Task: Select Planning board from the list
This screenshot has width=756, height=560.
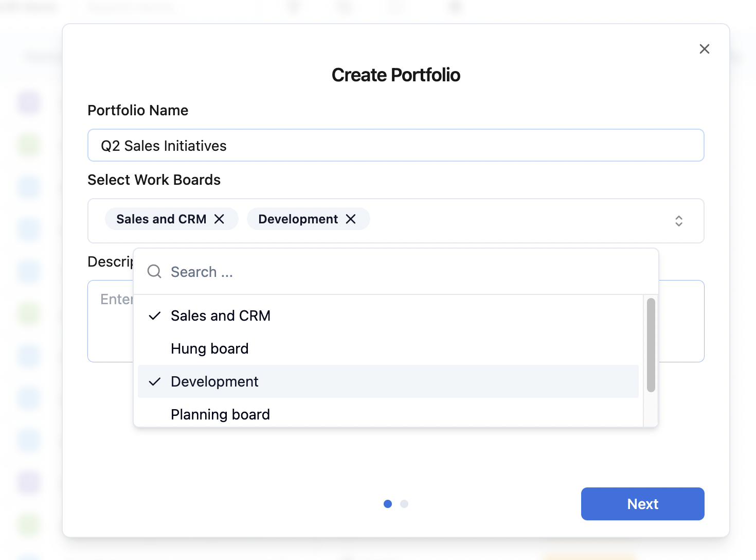Action: click(x=220, y=414)
